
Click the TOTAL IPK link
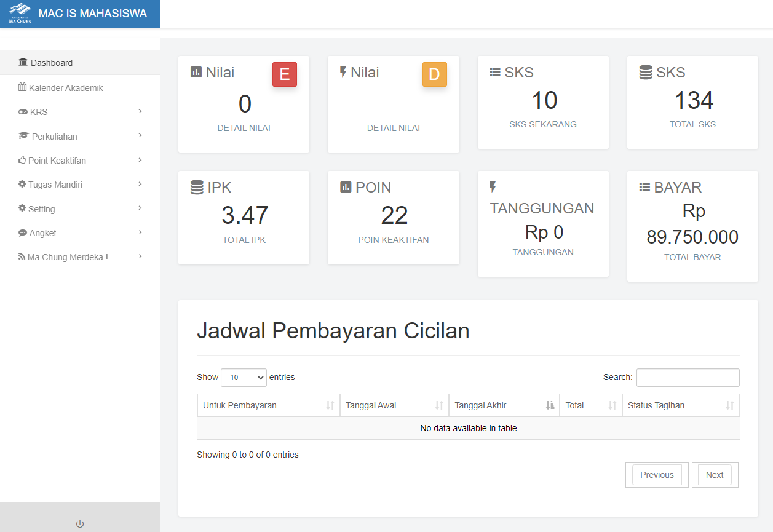(244, 240)
